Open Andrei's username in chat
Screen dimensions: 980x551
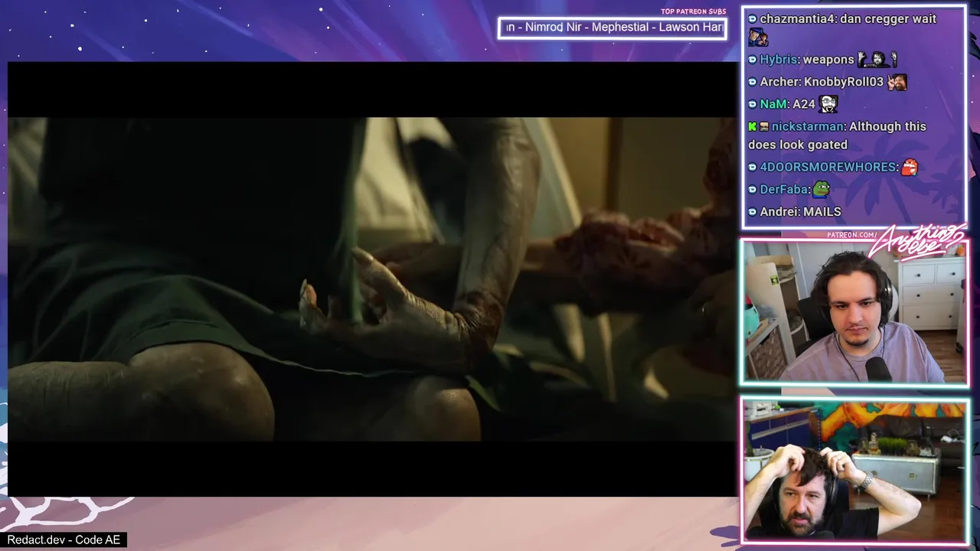[x=779, y=211]
